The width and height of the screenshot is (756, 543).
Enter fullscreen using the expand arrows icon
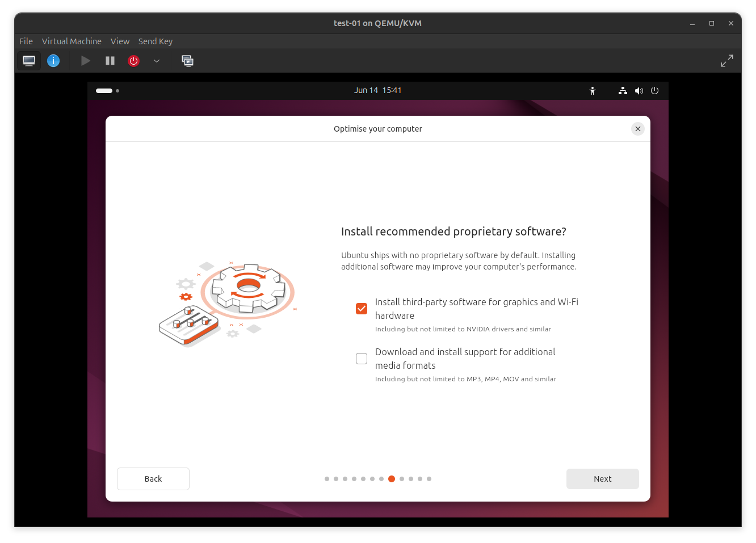pos(727,61)
